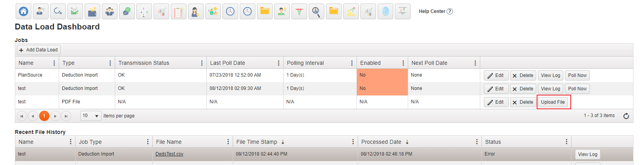Click Upload File for PDF job
This screenshot has height=165, width=644.
click(553, 102)
